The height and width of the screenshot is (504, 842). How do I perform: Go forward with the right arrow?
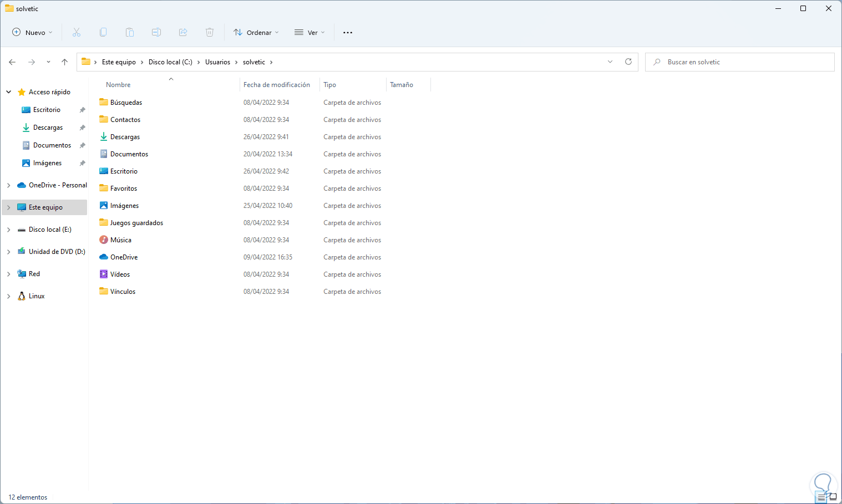(x=32, y=62)
